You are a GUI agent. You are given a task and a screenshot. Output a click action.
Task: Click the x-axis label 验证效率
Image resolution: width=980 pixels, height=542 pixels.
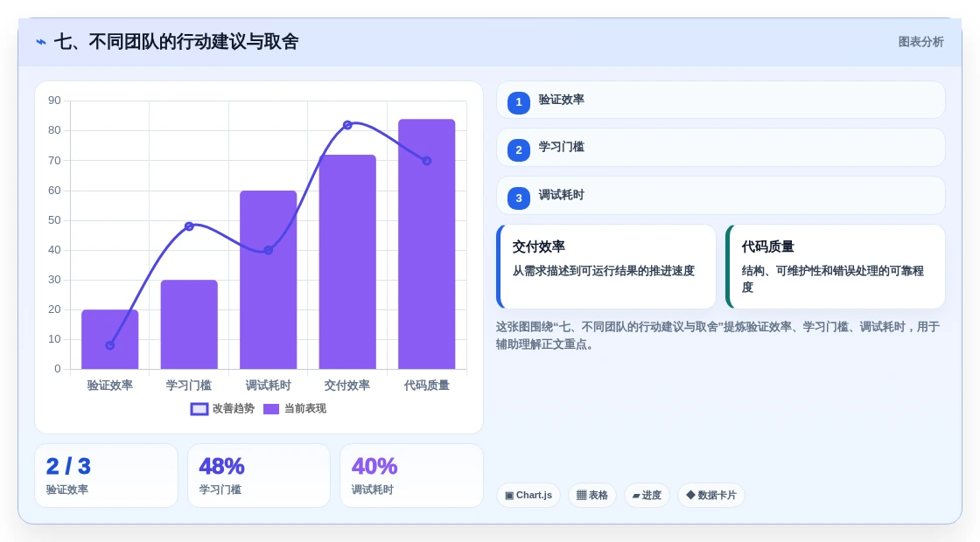[x=110, y=386]
